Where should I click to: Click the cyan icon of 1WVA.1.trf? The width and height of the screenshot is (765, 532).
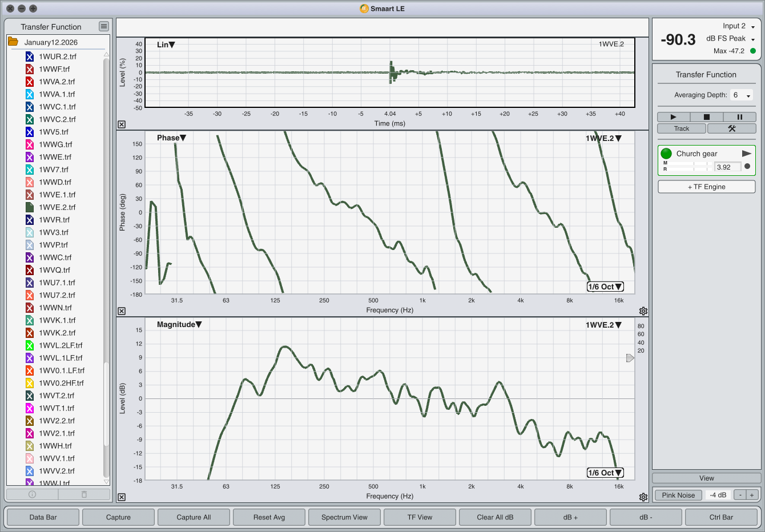30,94
